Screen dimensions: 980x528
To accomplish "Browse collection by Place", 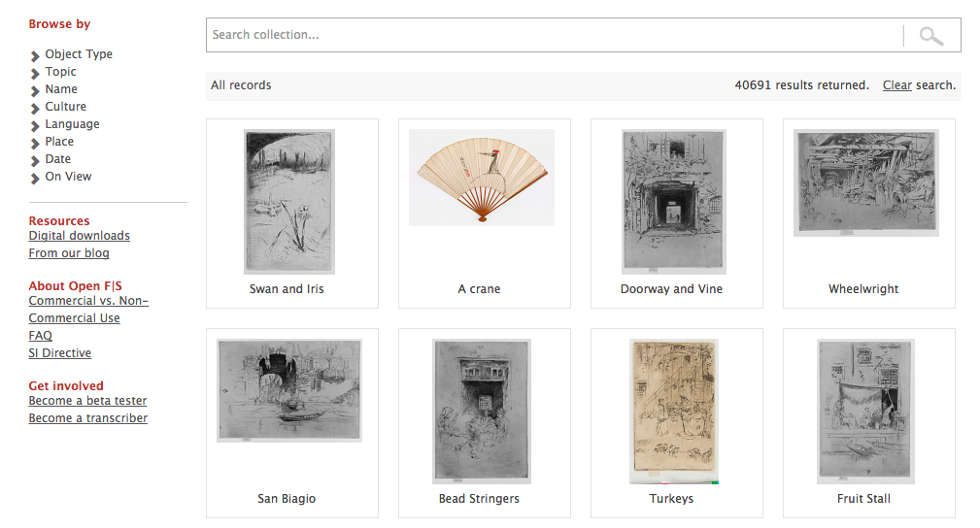I will tap(59, 142).
